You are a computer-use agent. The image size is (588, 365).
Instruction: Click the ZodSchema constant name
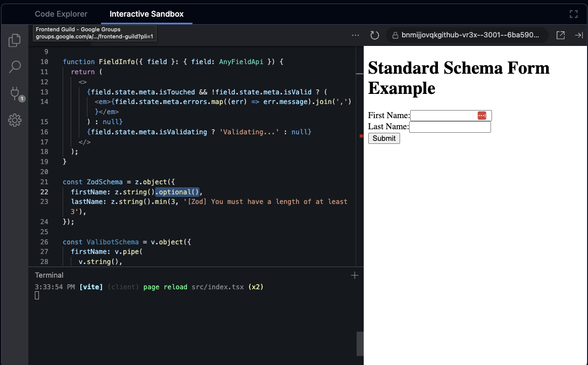pyautogui.click(x=105, y=182)
